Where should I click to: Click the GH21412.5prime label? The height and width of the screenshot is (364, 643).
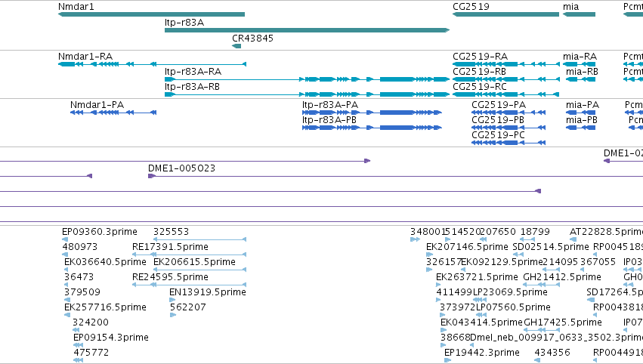point(562,277)
